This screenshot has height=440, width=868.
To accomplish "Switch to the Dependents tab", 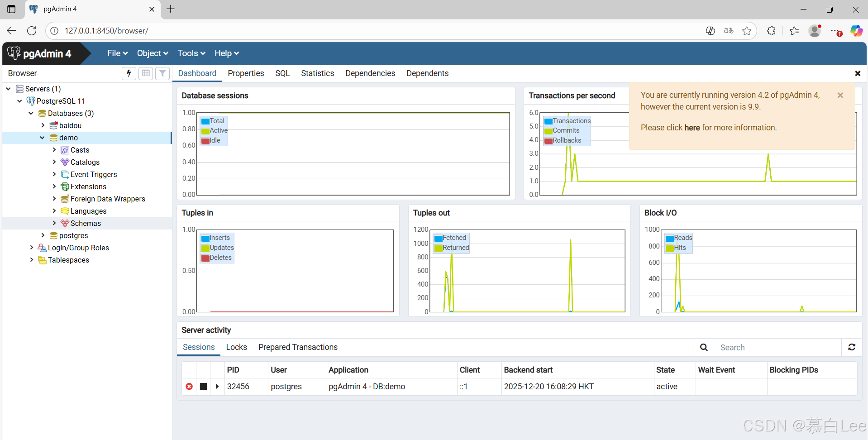I will 428,73.
